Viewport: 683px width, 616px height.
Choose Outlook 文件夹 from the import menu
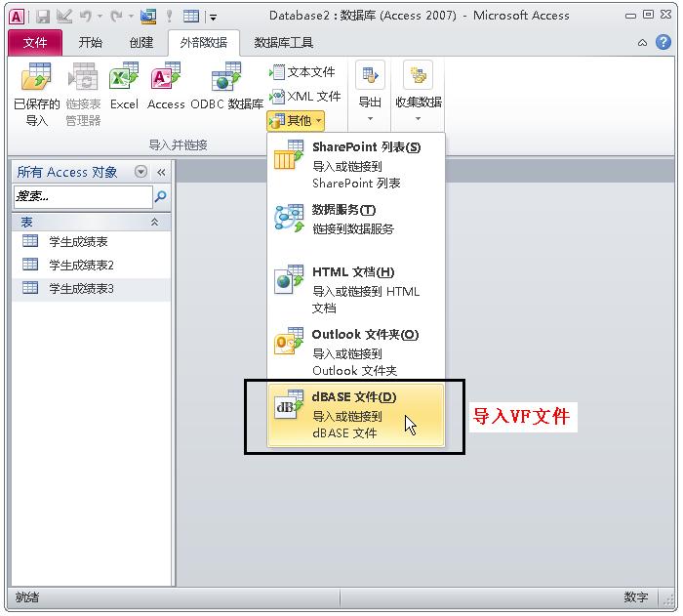click(356, 352)
